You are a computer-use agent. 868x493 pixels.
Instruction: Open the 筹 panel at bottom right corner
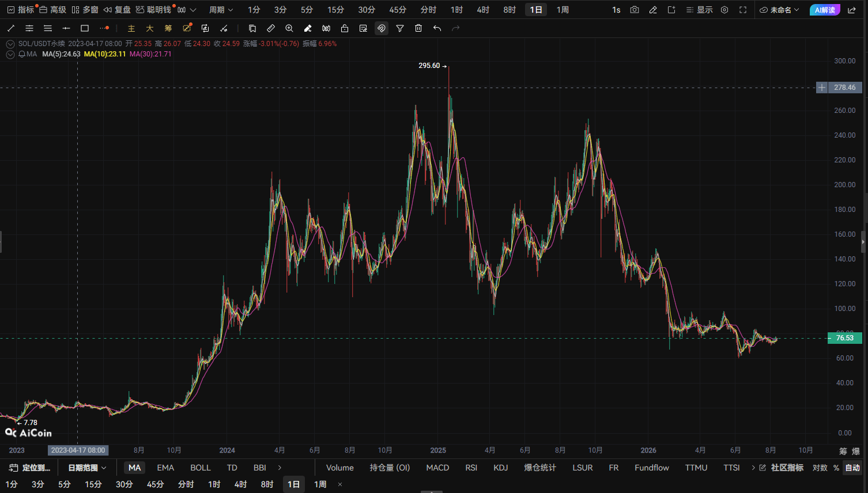(x=843, y=451)
